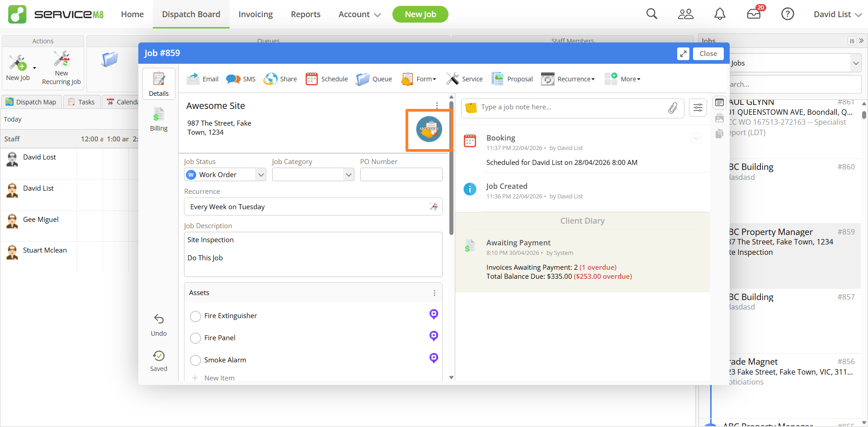The width and height of the screenshot is (868, 427).
Task: Switch to the Dispatch Map tab
Action: 31,102
